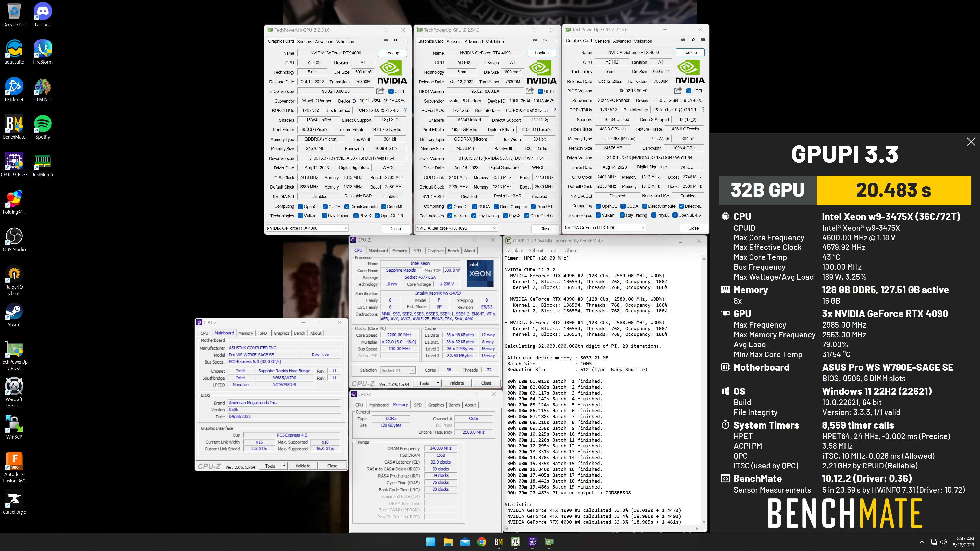980x551 pixels.
Task: Switch to Sensors tab in first GPU-Z window
Action: (304, 41)
